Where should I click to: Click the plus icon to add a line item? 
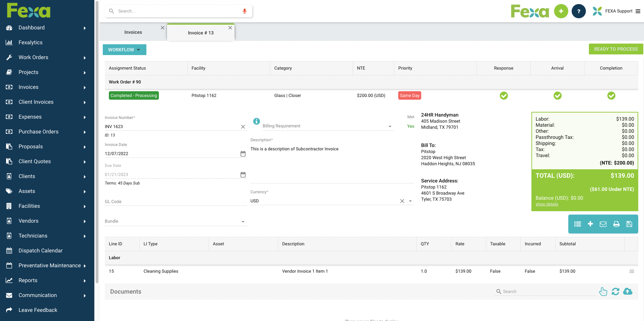(591, 224)
